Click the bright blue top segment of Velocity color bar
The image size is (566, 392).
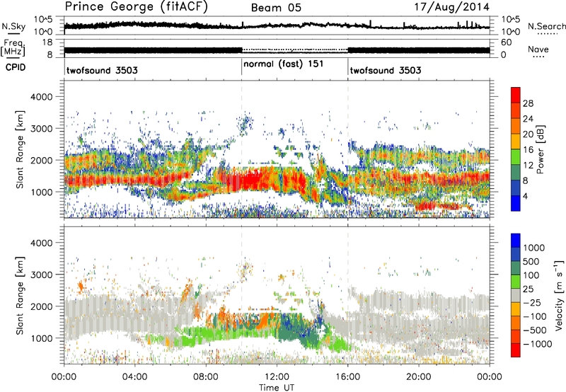coord(516,241)
